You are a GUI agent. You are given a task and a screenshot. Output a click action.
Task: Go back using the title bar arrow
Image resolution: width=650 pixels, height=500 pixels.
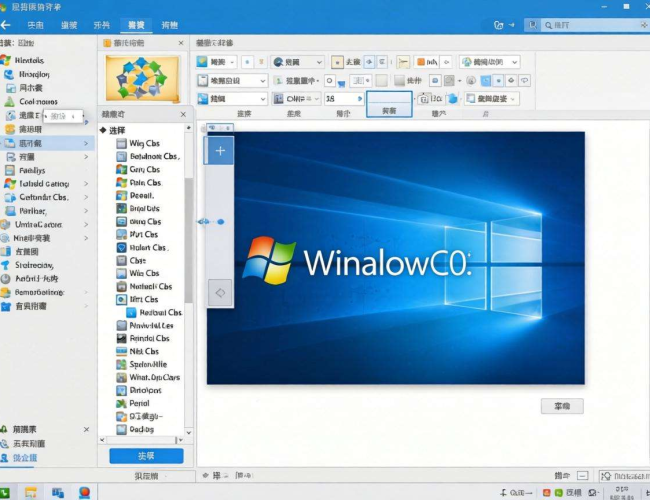5,25
